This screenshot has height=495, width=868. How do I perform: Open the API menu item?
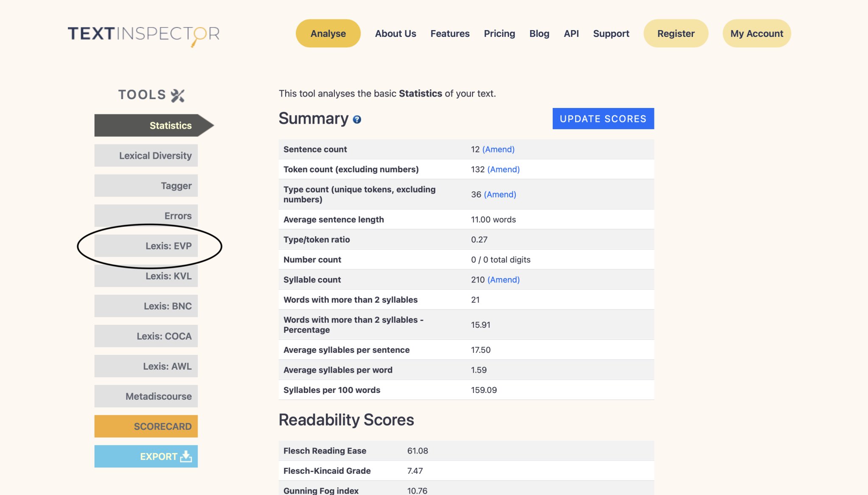tap(571, 33)
